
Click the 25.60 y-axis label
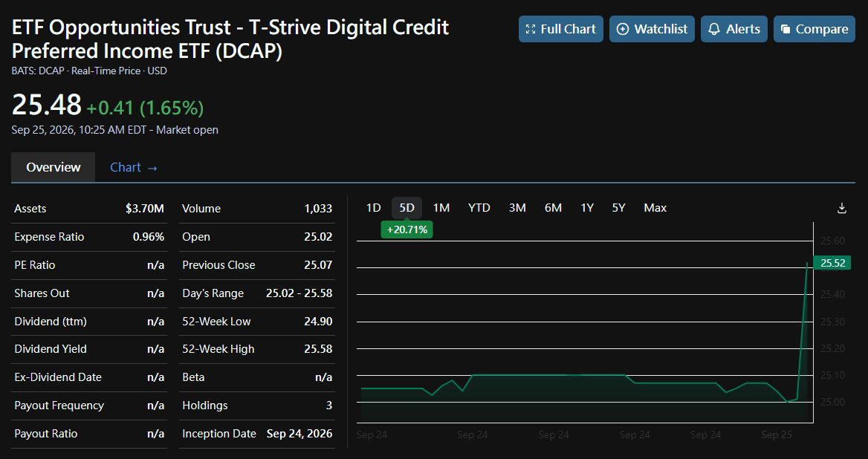pos(832,241)
